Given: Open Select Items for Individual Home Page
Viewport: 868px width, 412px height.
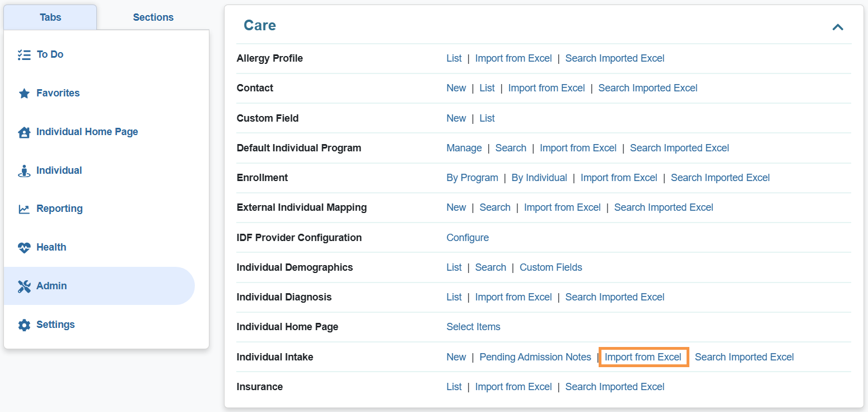Looking at the screenshot, I should [473, 327].
